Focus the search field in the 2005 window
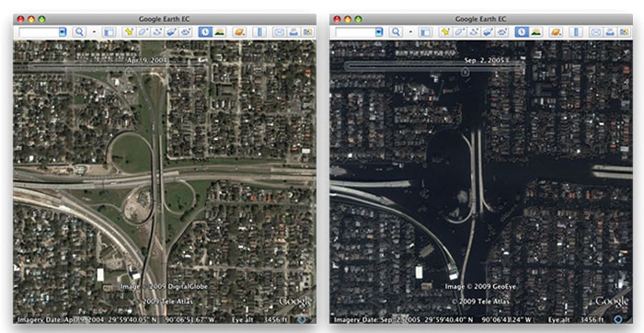This screenshot has height=333, width=644. (355, 32)
